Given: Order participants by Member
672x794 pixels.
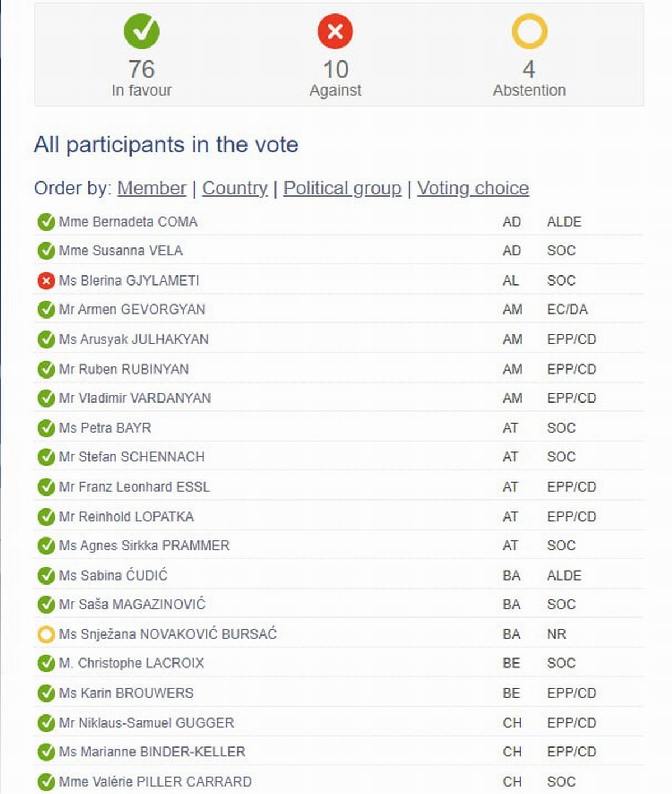Looking at the screenshot, I should (x=152, y=188).
